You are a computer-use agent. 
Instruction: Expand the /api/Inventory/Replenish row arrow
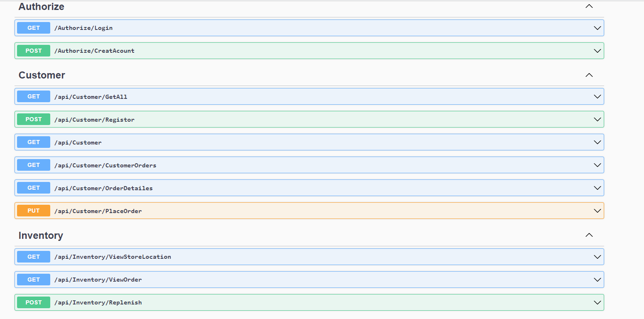[597, 303]
